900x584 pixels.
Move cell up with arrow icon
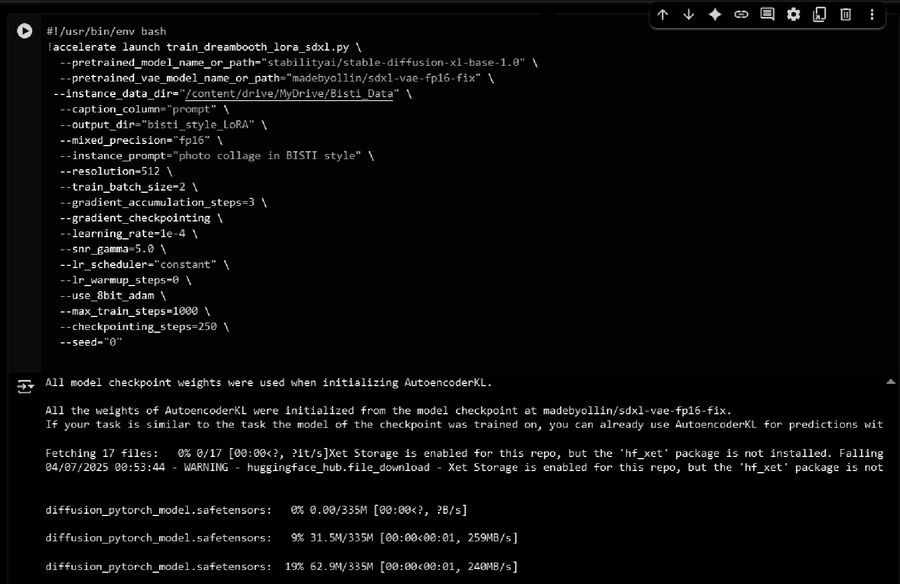tap(663, 15)
